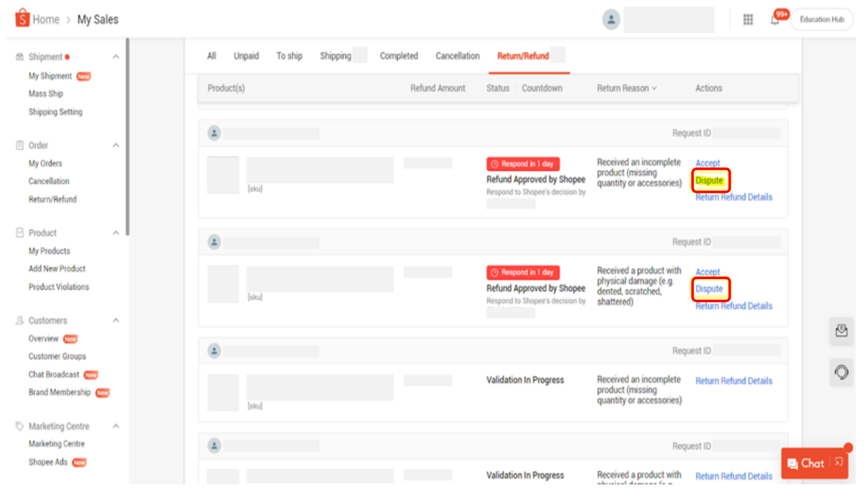Click the buyer avatar on the first request
868x497 pixels.
[214, 133]
